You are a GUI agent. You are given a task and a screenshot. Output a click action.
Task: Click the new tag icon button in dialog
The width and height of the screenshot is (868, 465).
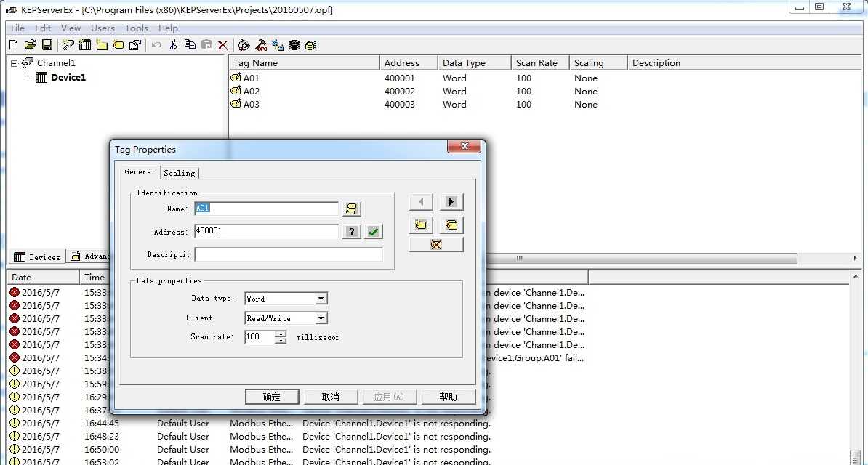pyautogui.click(x=421, y=225)
